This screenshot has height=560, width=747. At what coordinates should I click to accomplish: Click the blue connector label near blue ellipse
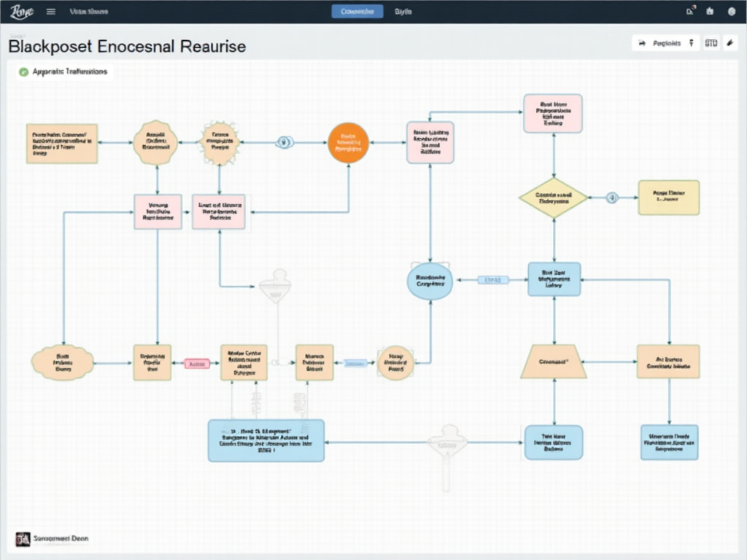click(493, 280)
